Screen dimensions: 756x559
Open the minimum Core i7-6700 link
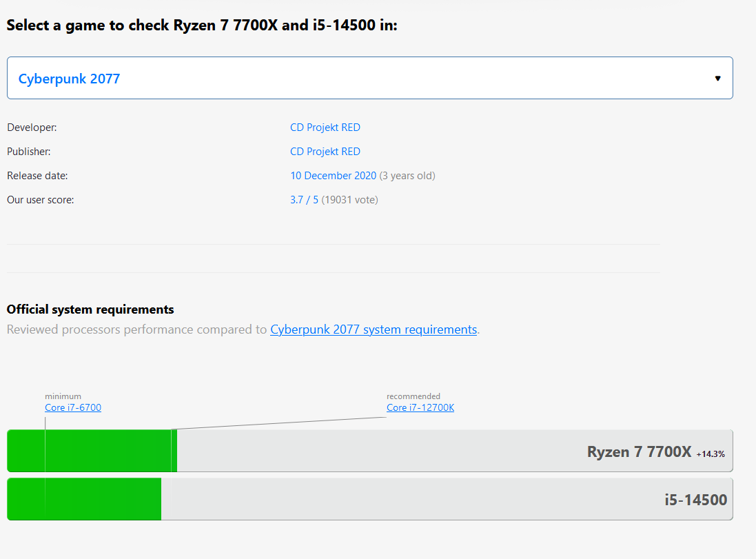[x=73, y=407]
